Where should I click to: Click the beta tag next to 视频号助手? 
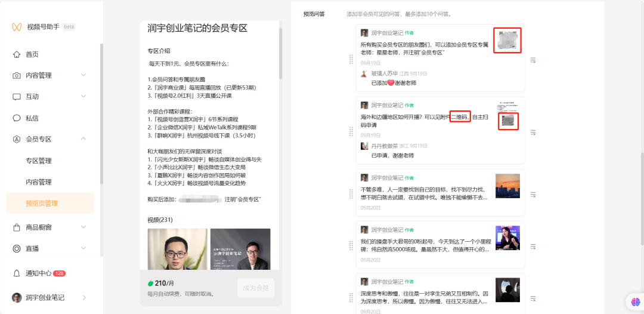[69, 27]
